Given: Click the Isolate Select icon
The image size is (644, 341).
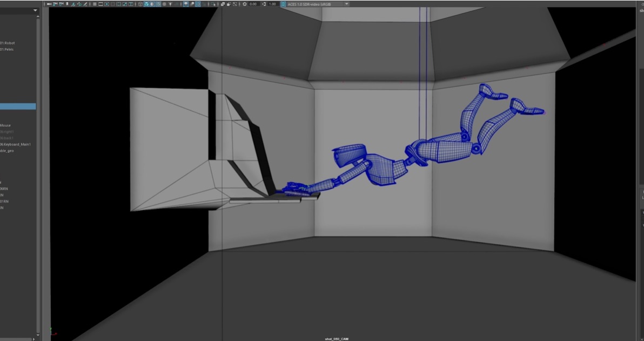Looking at the screenshot, I should (x=213, y=4).
